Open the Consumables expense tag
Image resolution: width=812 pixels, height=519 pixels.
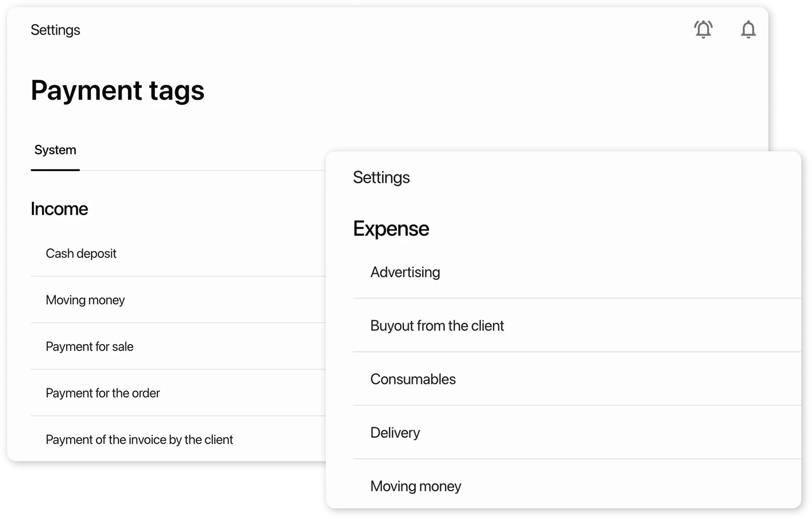pyautogui.click(x=413, y=379)
